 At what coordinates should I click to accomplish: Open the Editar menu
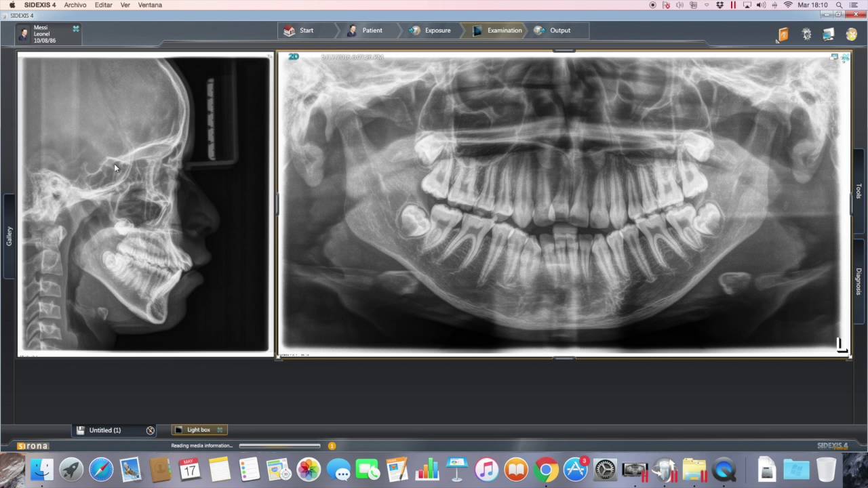point(104,5)
